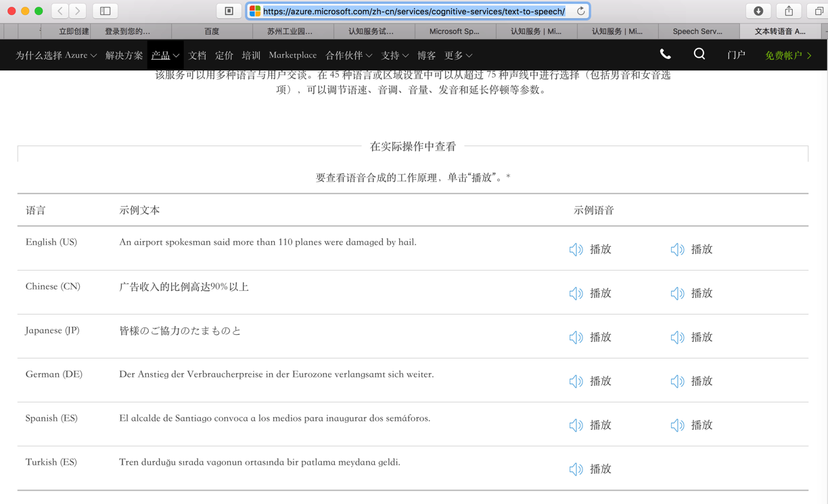Click the 'Der Anstieg der Verbraucherpreise' sentence
This screenshot has height=504, width=828.
277,374
